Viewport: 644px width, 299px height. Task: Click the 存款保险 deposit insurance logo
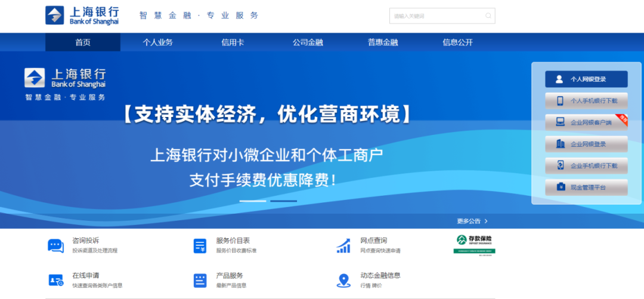click(475, 245)
